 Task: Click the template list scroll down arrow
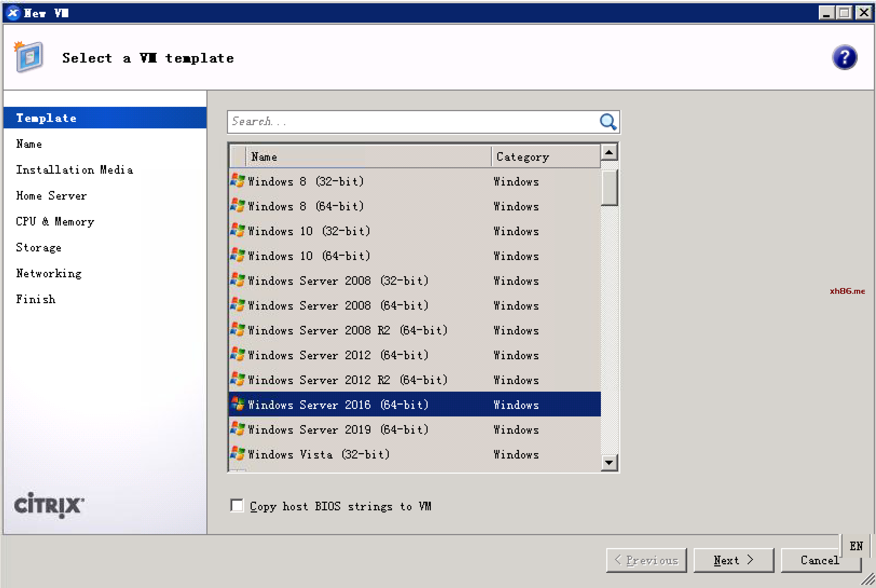click(609, 462)
